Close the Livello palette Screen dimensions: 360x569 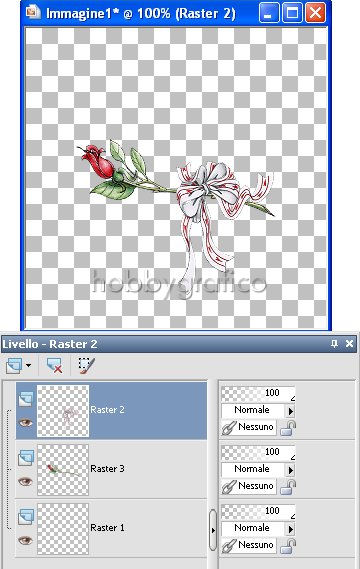coord(349,344)
